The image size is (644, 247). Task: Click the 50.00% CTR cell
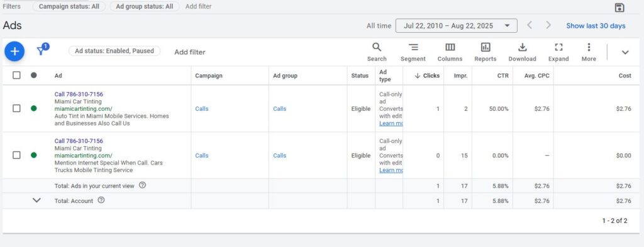(499, 108)
